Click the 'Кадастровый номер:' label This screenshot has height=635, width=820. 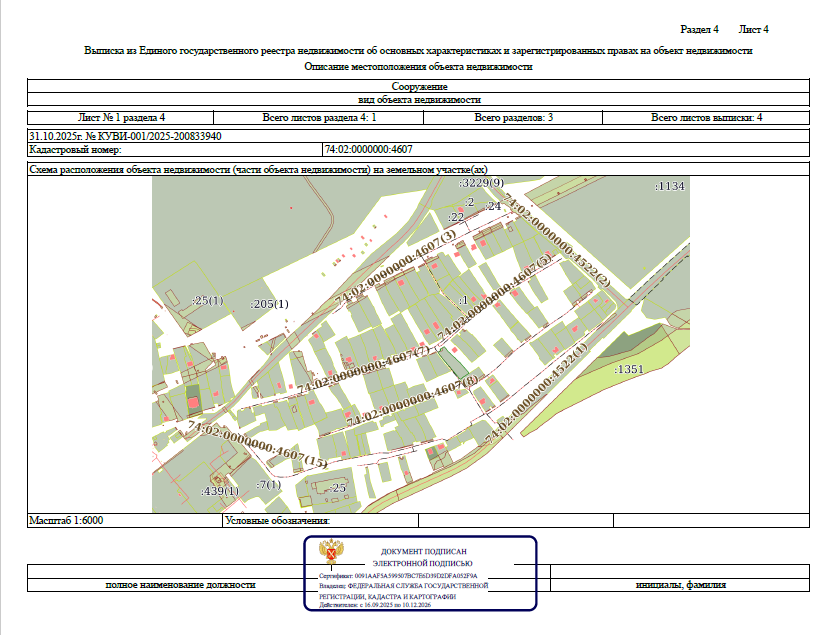(x=75, y=150)
